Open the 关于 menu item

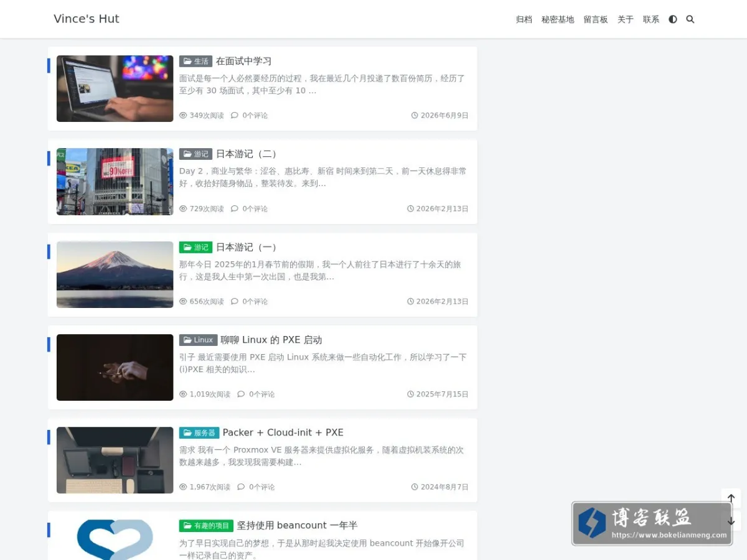626,19
